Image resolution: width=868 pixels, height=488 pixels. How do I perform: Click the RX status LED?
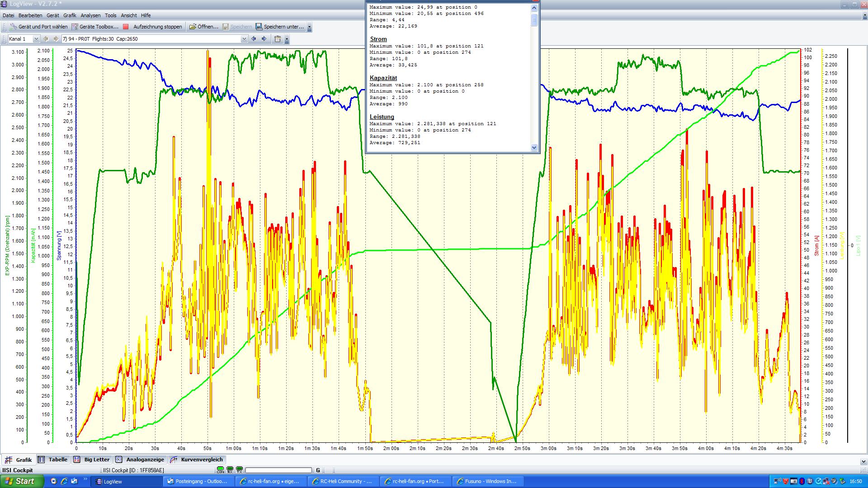[x=230, y=470]
